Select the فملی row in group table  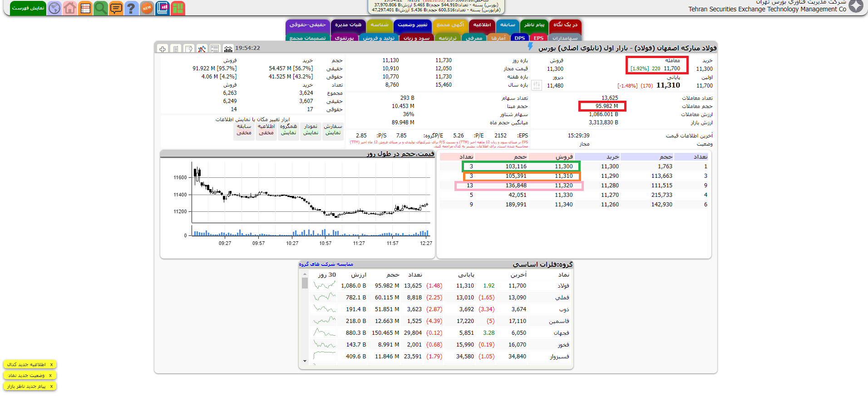pos(441,298)
